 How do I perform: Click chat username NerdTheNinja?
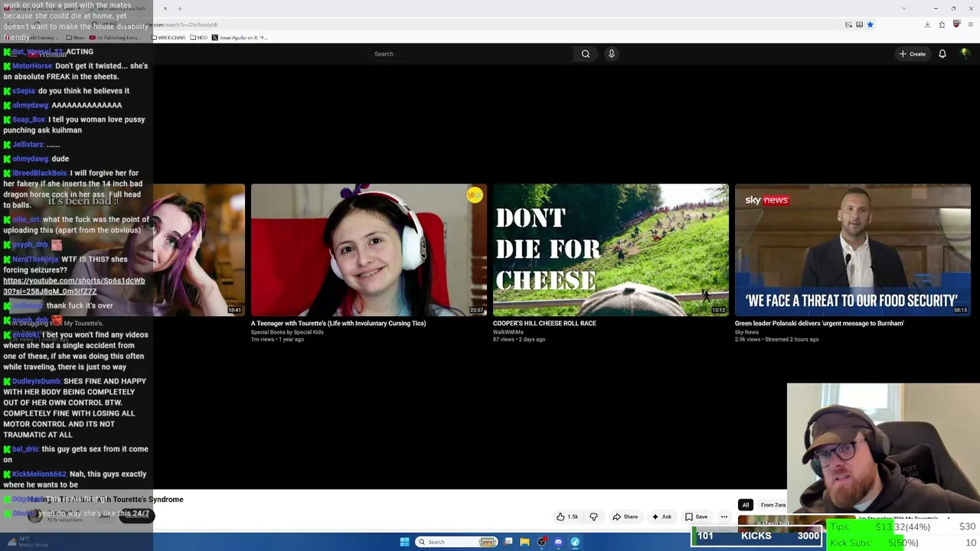35,259
